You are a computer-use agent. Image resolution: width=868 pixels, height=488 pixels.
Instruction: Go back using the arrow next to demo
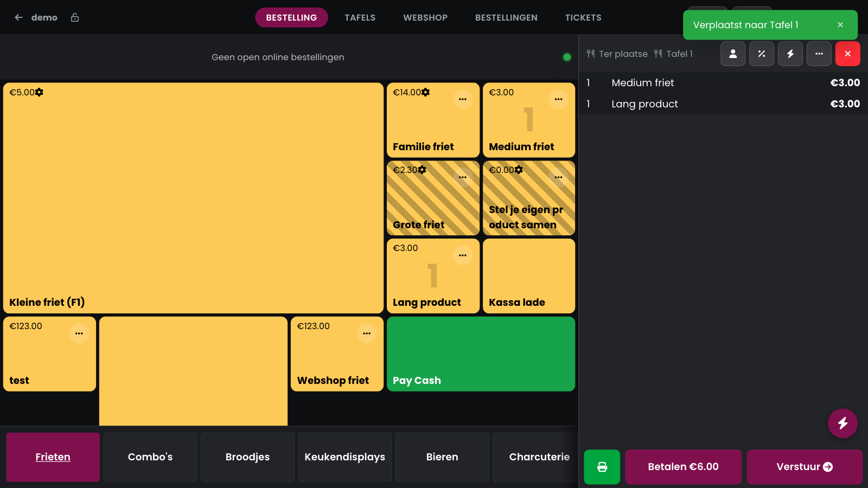18,17
